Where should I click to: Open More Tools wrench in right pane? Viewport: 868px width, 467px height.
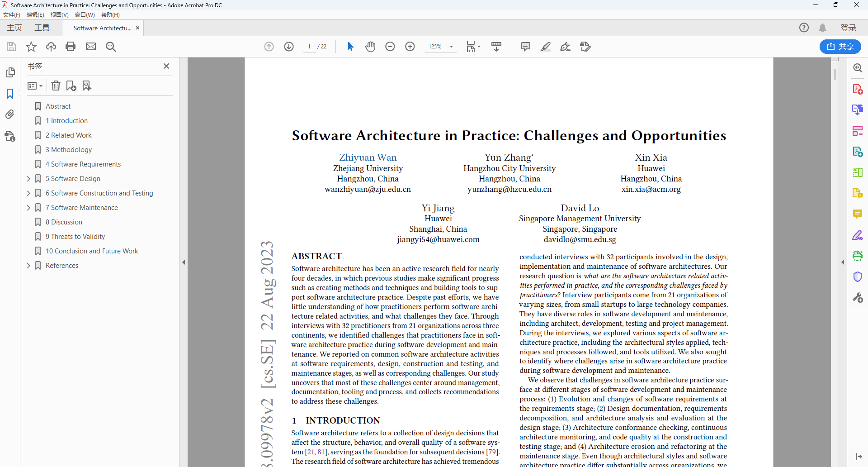858,297
